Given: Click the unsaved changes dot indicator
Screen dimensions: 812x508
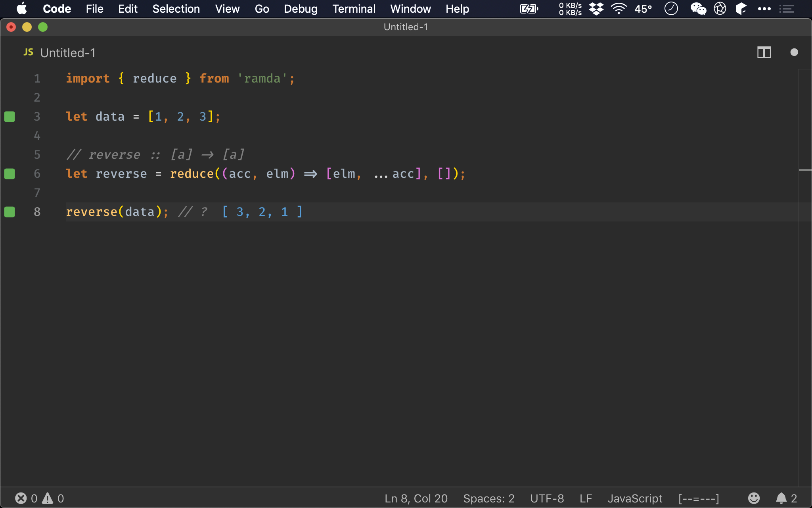Looking at the screenshot, I should coord(794,52).
